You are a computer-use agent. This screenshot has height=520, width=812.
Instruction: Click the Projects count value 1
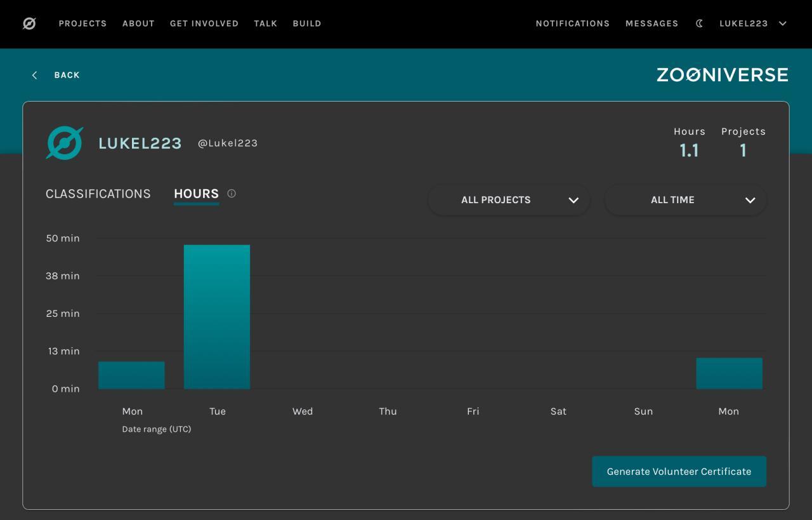(743, 150)
